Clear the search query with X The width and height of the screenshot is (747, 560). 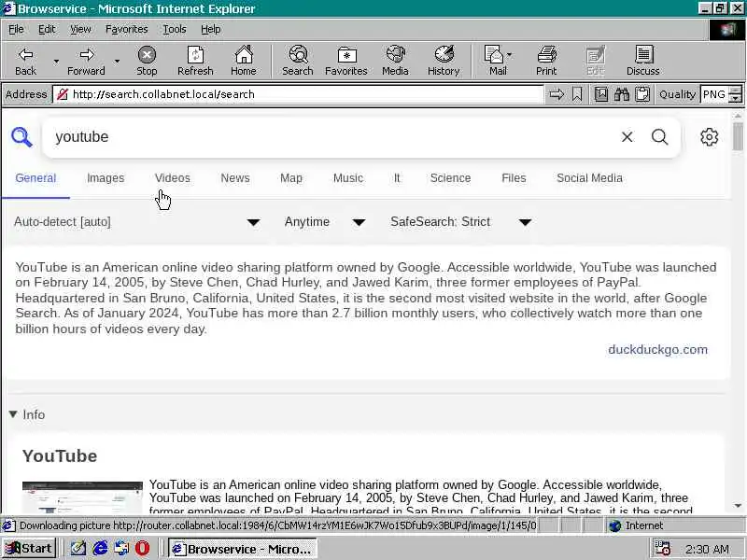click(627, 137)
